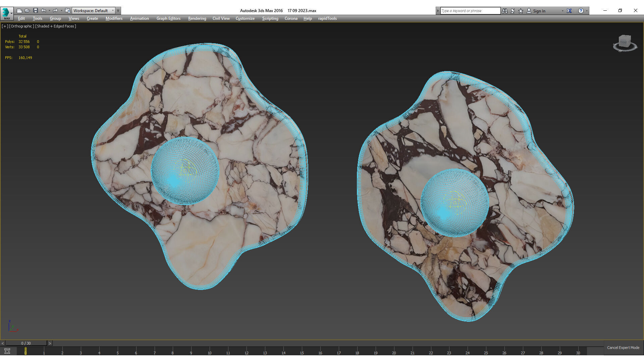Click Cancel Expert Mode button
Screen dimensions: 644x362
point(623,348)
